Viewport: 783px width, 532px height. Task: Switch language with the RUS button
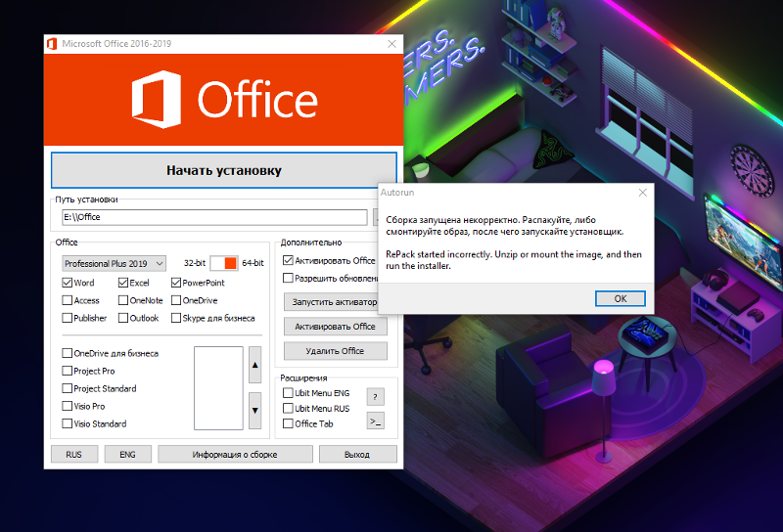tap(74, 455)
